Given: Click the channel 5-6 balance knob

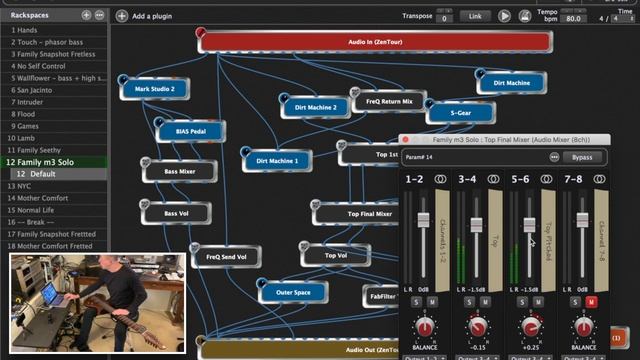Looking at the screenshot, I should [x=531, y=327].
